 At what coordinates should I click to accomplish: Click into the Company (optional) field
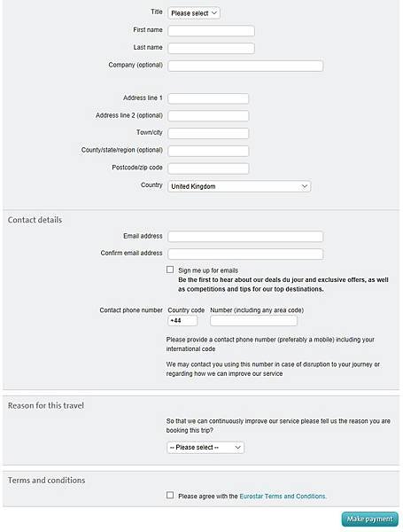(245, 66)
